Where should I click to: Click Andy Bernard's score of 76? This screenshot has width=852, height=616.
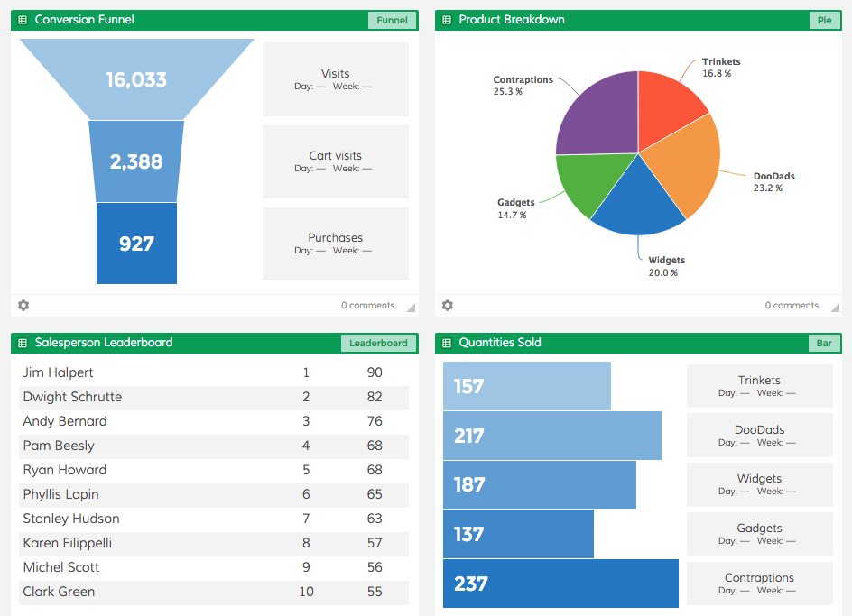point(375,421)
